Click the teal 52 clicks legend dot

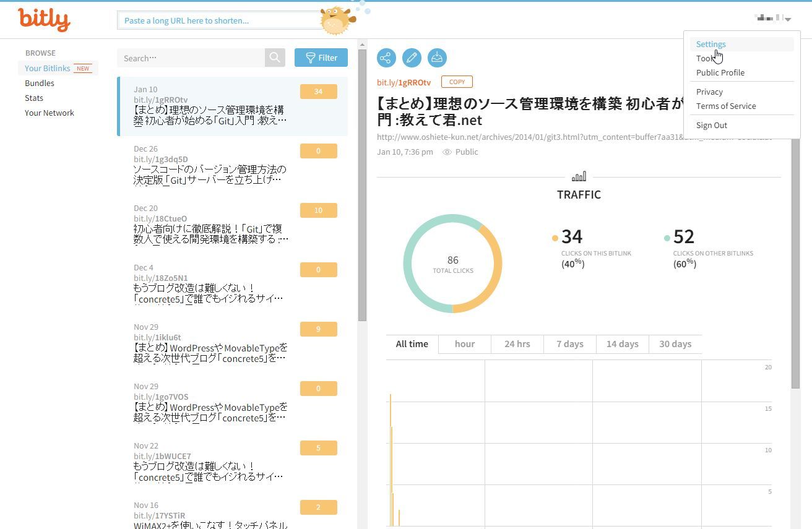click(667, 238)
